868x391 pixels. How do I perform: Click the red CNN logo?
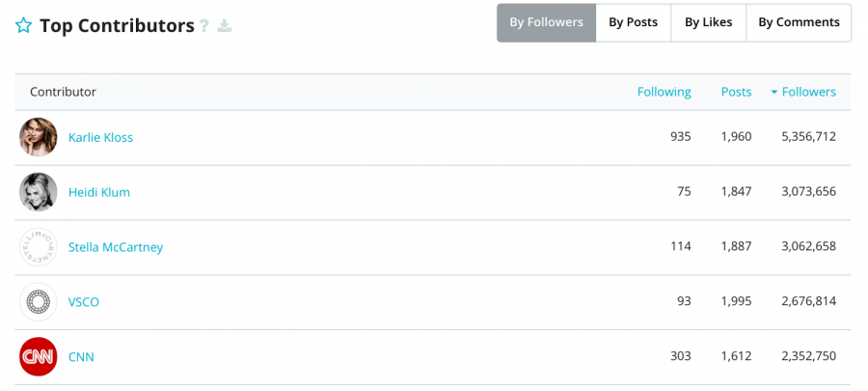[x=39, y=356]
